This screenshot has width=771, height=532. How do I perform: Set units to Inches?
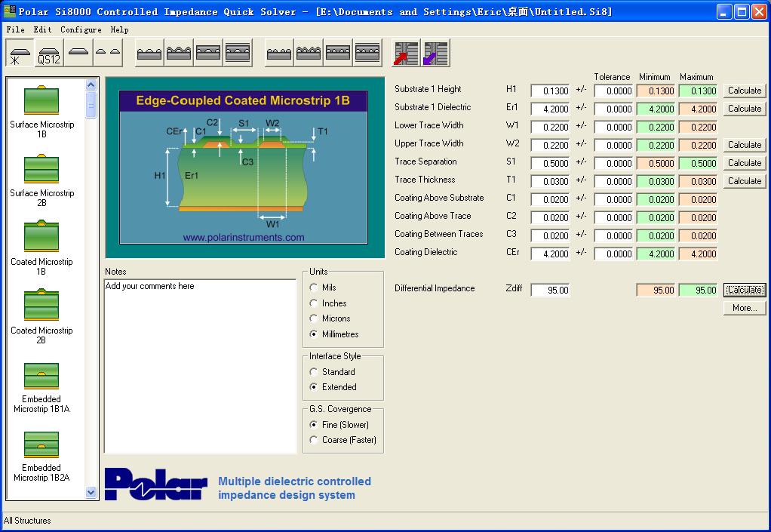pos(328,303)
